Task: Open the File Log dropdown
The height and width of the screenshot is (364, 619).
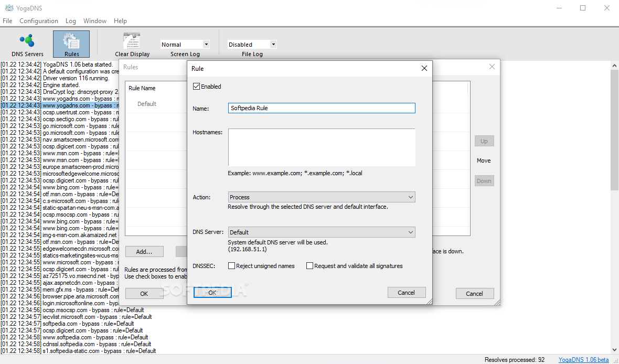Action: point(252,45)
